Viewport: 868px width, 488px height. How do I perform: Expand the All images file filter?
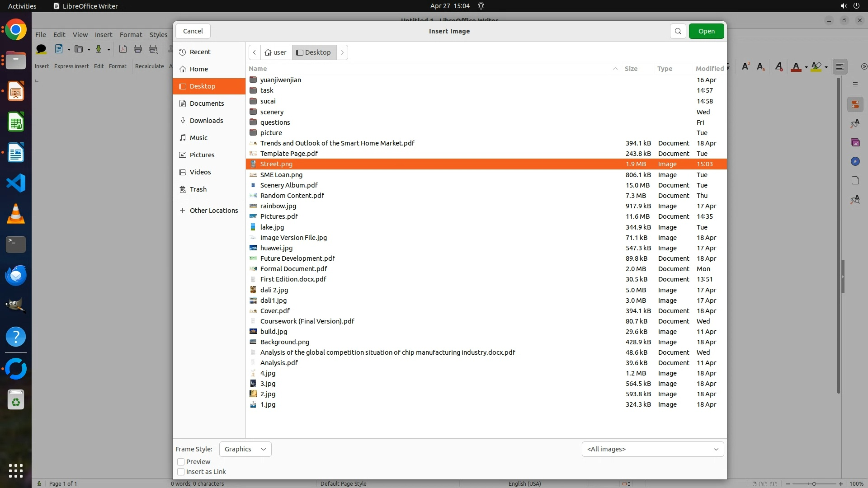[x=652, y=449]
